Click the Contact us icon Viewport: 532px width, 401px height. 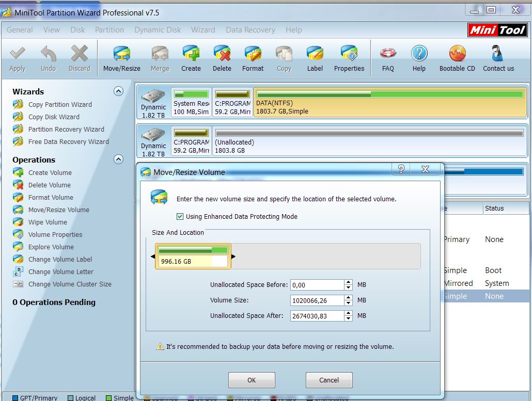point(497,53)
